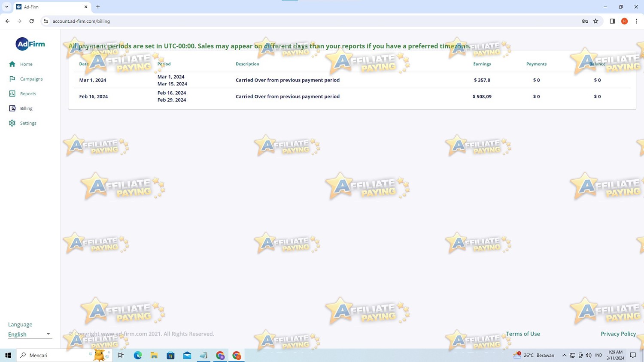644x362 pixels.
Task: Open the saved passwords key icon
Action: tap(585, 21)
